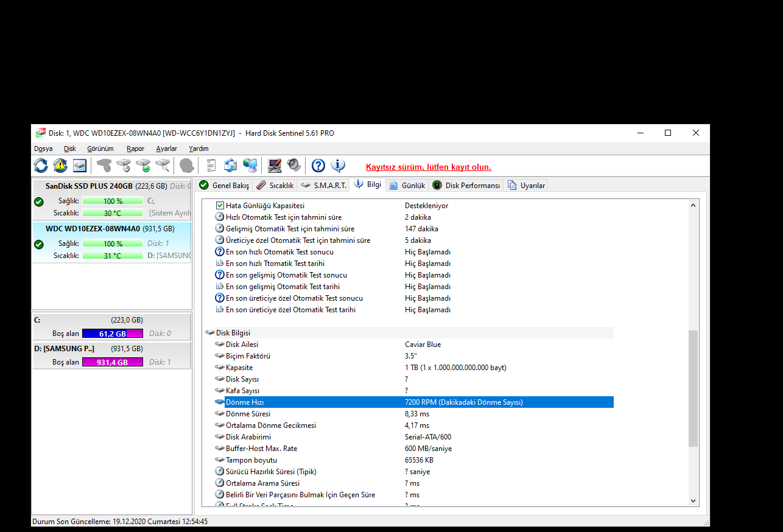The width and height of the screenshot is (783, 532).
Task: Open the Ayarlar menu
Action: coord(167,149)
